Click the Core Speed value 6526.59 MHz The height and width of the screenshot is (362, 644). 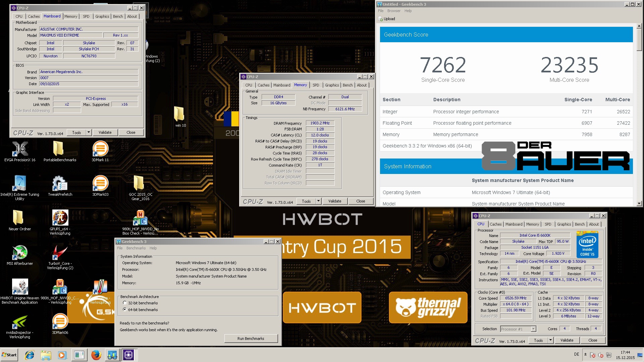(x=516, y=298)
